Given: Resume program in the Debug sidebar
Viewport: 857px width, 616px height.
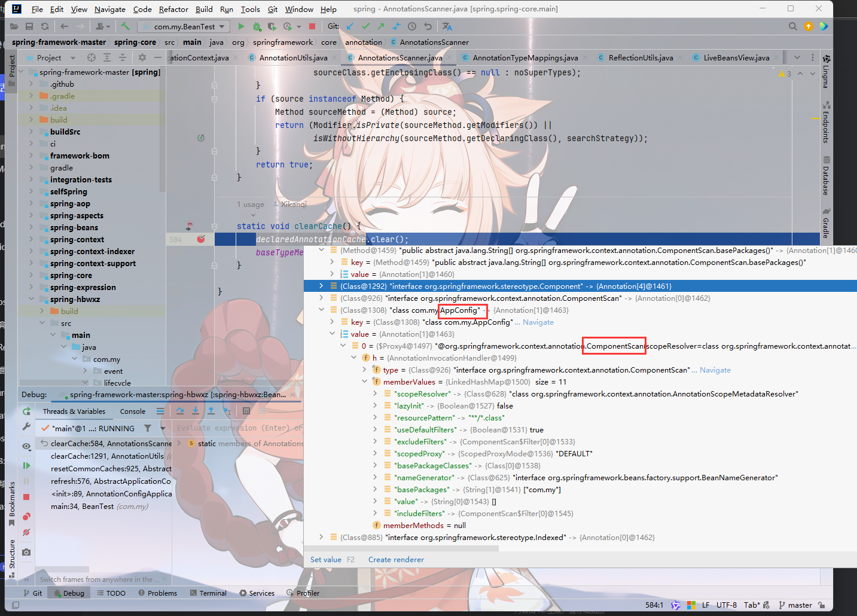Looking at the screenshot, I should click(x=26, y=465).
